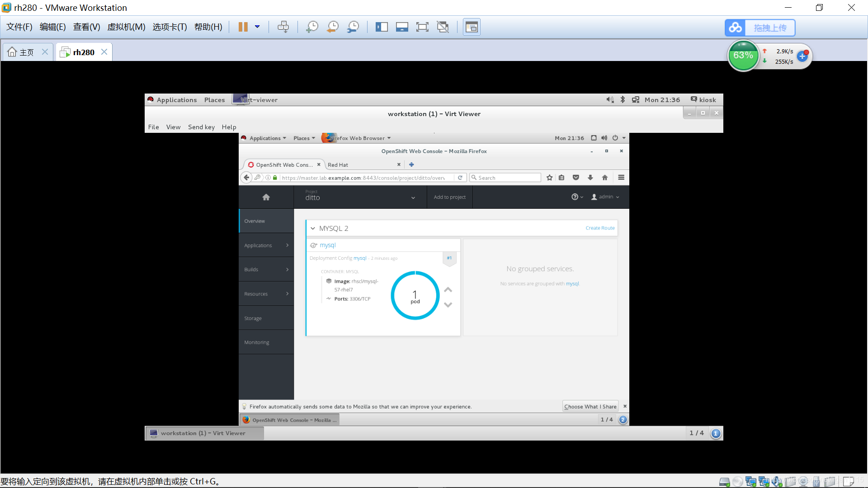Click the inner panel volume icon
868x488 pixels.
click(604, 138)
